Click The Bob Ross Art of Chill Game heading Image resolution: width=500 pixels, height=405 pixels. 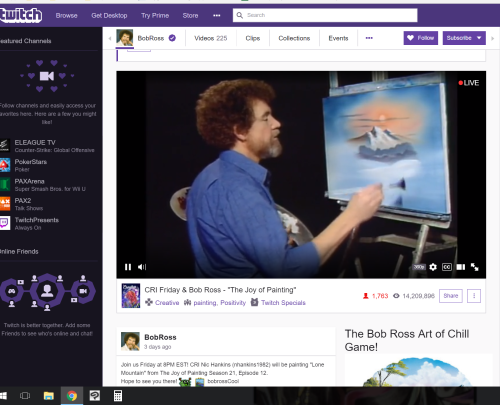coord(407,340)
